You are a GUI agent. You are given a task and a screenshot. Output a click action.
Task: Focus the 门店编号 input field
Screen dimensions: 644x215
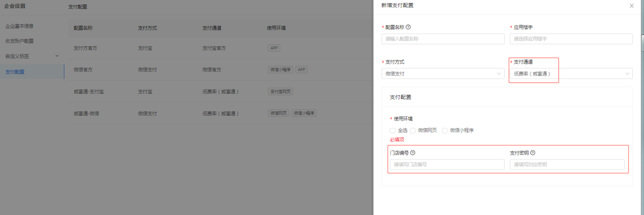447,164
